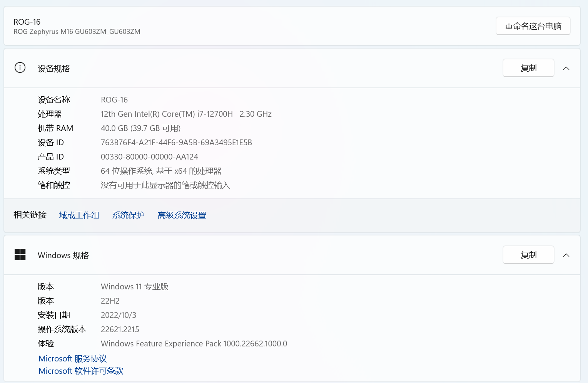
Task: Collapse the Windows 规格 section chevron
Action: (566, 255)
